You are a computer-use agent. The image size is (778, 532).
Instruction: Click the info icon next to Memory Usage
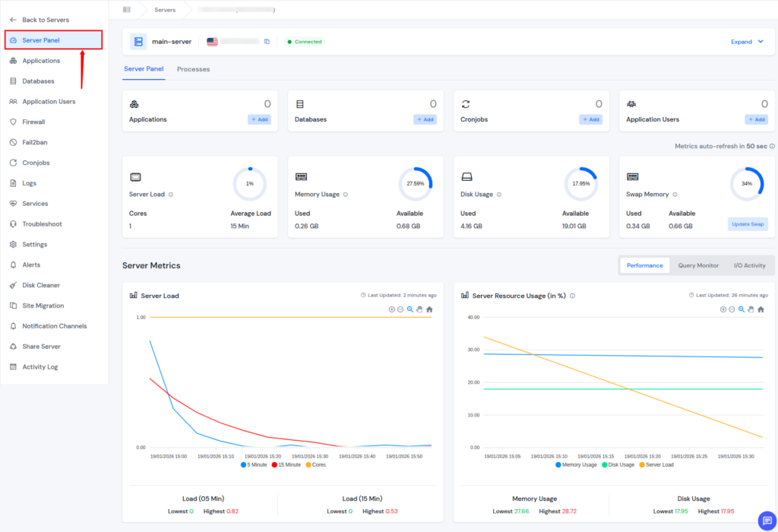tap(346, 195)
